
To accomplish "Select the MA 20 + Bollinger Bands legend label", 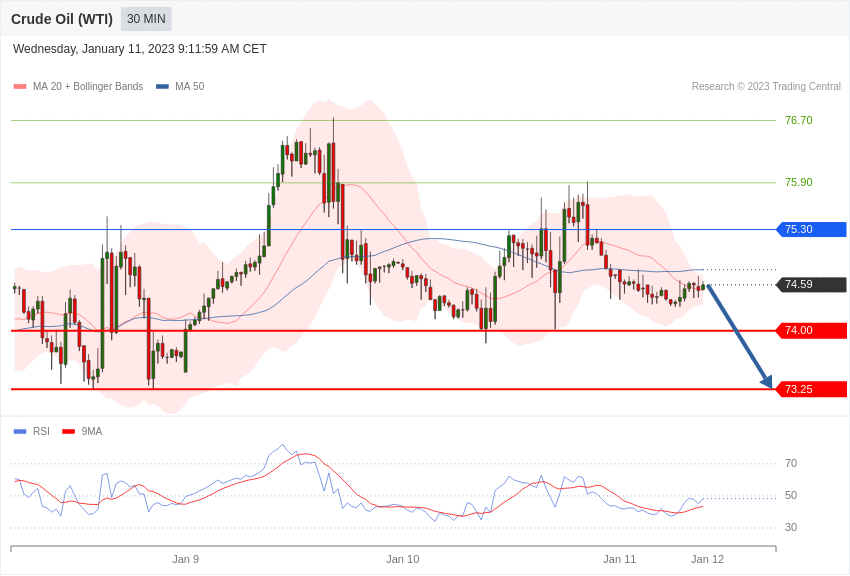I will (88, 86).
